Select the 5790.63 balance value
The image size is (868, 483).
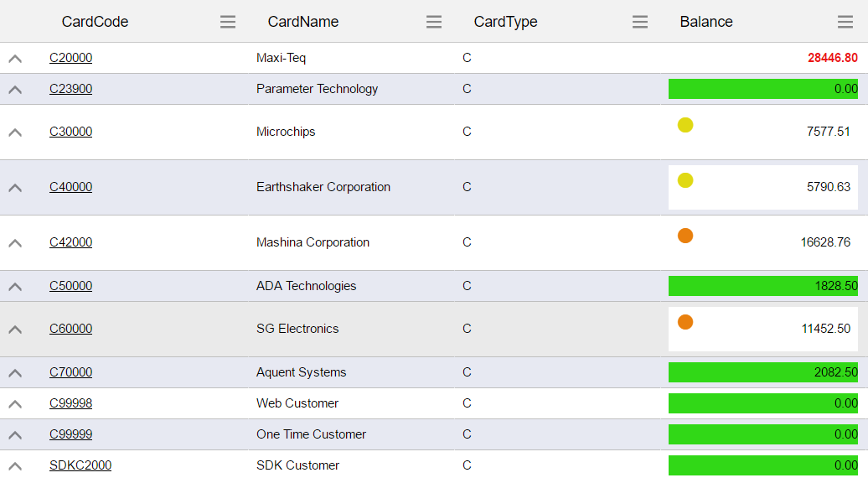(828, 187)
